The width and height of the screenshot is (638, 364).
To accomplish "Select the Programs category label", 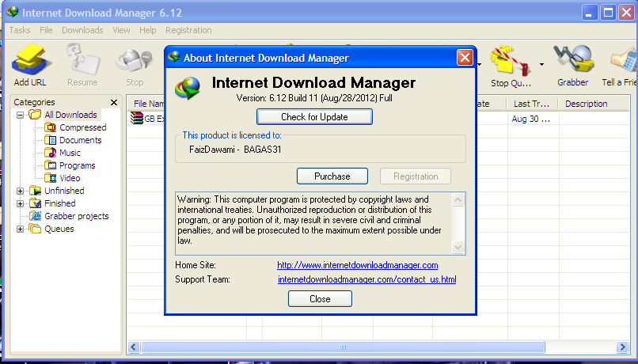I will [77, 165].
